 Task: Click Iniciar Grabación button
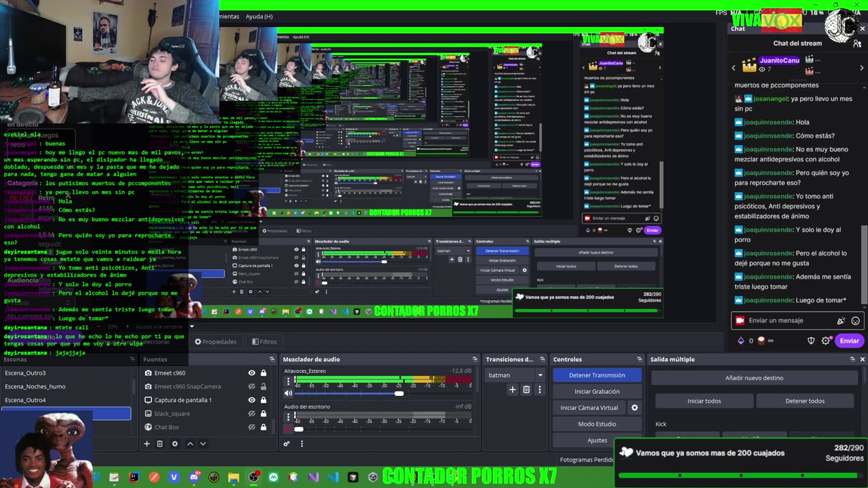pos(597,391)
